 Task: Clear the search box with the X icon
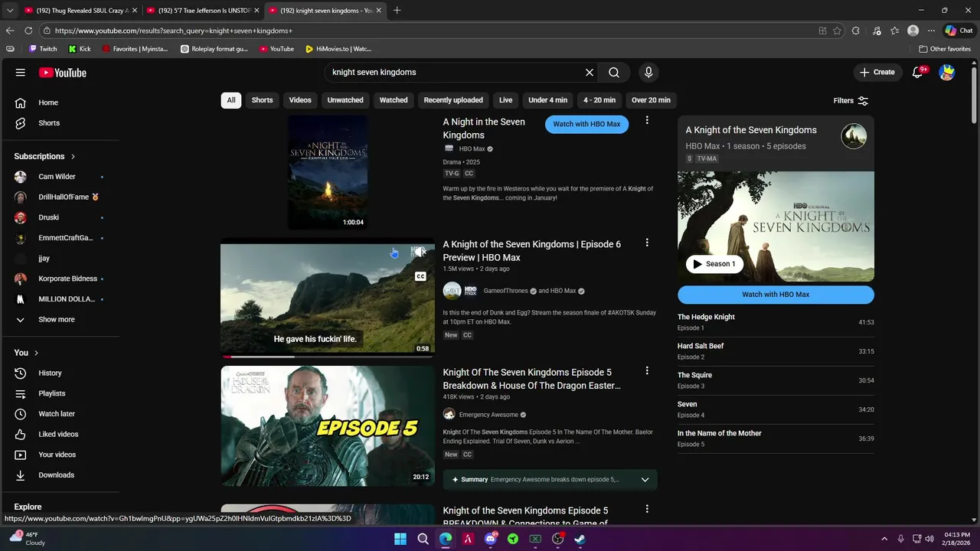590,73
